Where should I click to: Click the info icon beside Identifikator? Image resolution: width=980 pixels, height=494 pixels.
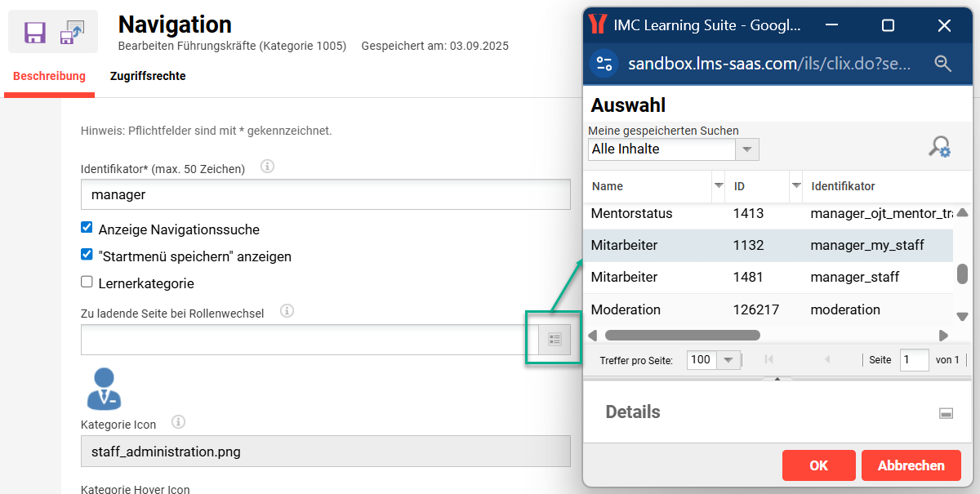coord(267,167)
